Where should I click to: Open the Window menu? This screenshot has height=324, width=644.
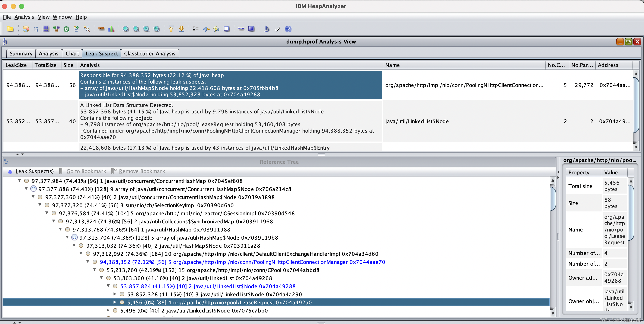tap(62, 17)
